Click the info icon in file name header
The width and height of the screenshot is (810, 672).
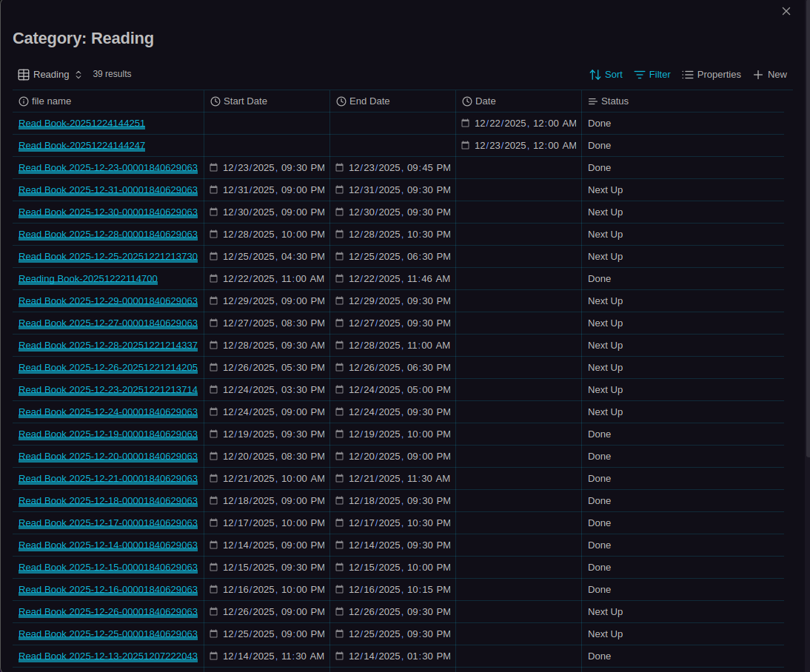tap(24, 101)
